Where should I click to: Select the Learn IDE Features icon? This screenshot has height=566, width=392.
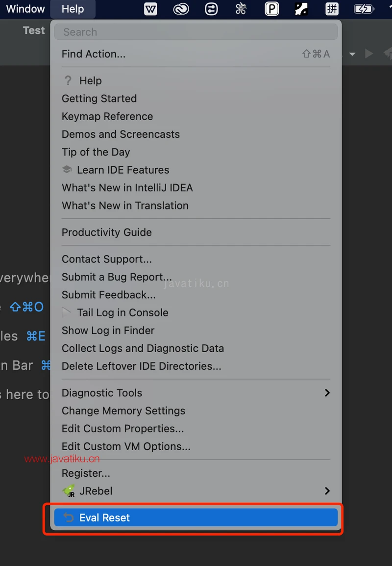pyautogui.click(x=67, y=169)
